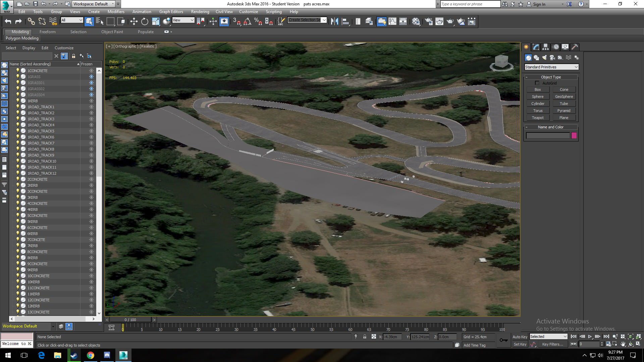
Task: Click the Play Animation button
Action: pyautogui.click(x=590, y=337)
